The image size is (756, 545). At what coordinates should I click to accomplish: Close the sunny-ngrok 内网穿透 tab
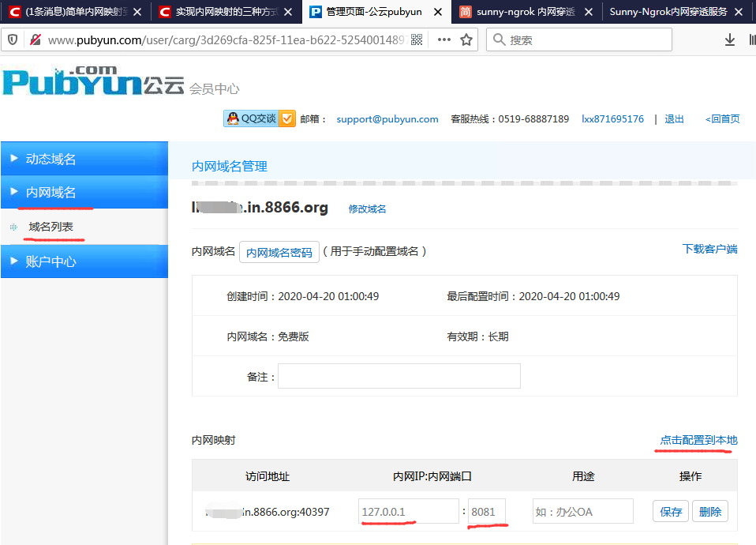(x=588, y=12)
